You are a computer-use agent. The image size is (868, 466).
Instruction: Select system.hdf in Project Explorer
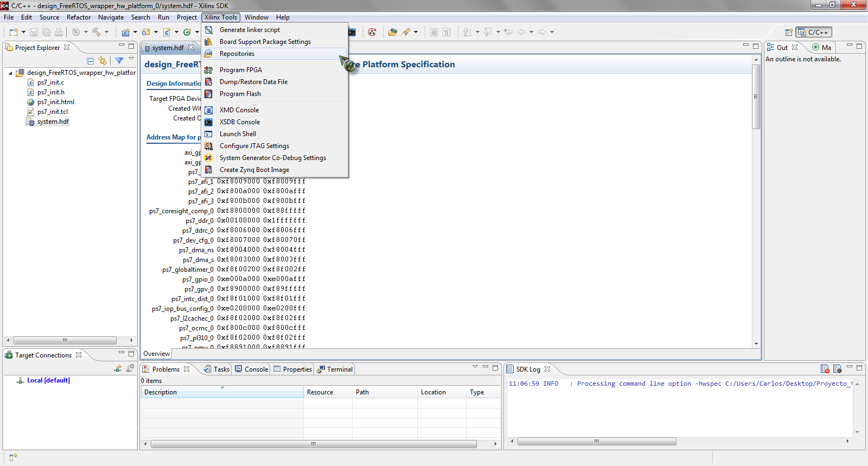(53, 122)
